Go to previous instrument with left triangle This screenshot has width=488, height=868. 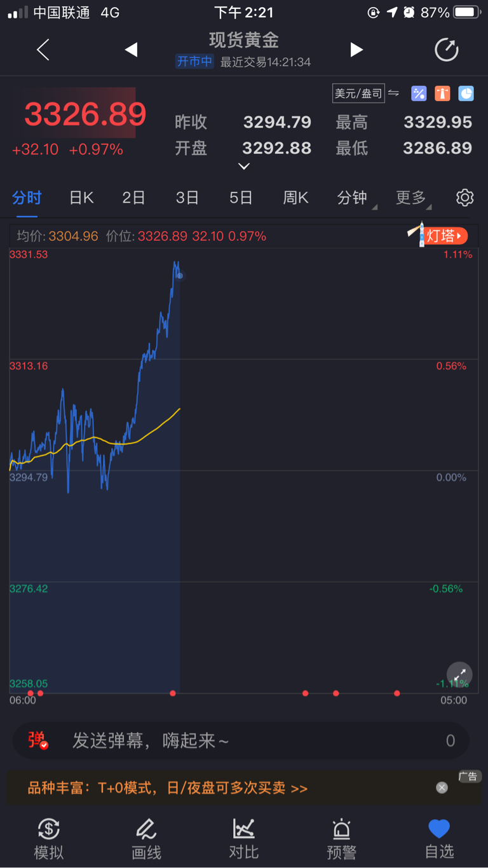pyautogui.click(x=131, y=50)
